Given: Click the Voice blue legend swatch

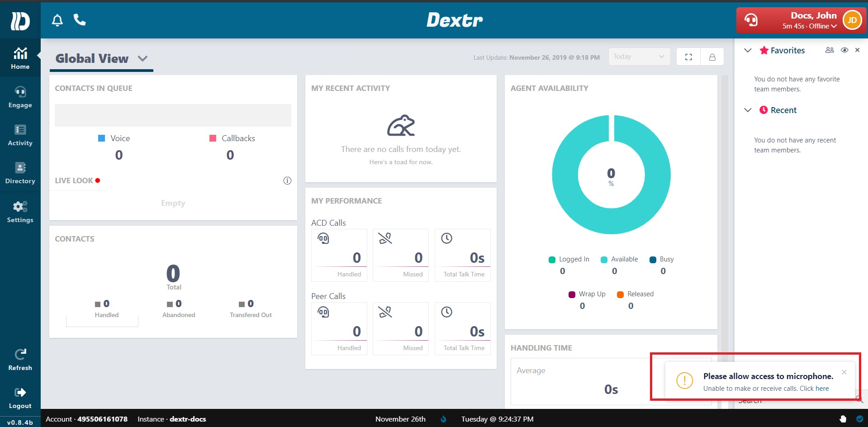Looking at the screenshot, I should point(102,138).
